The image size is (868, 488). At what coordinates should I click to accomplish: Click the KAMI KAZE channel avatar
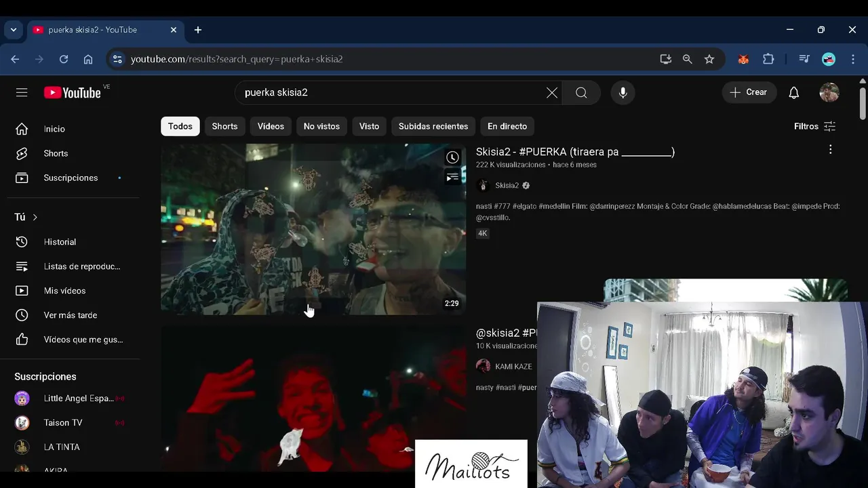coord(484,367)
